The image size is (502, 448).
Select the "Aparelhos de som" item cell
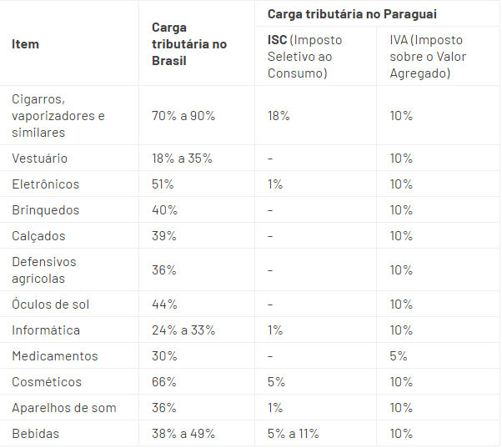point(64,408)
